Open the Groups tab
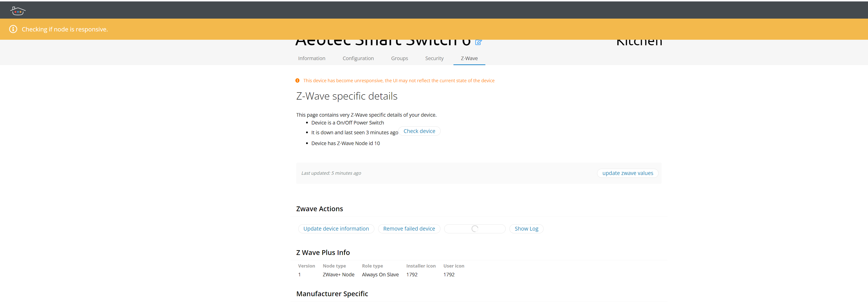The image size is (868, 305). [x=399, y=58]
